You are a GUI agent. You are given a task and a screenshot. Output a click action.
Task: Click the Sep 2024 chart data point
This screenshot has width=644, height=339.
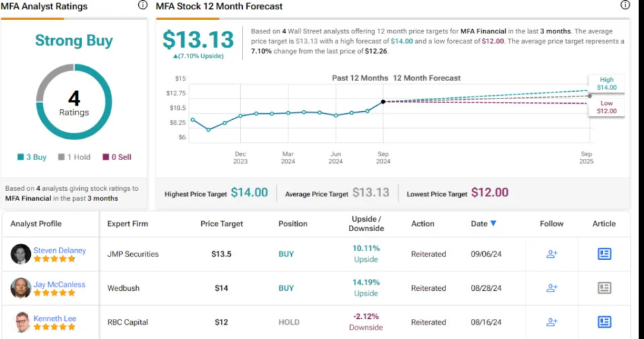click(383, 101)
